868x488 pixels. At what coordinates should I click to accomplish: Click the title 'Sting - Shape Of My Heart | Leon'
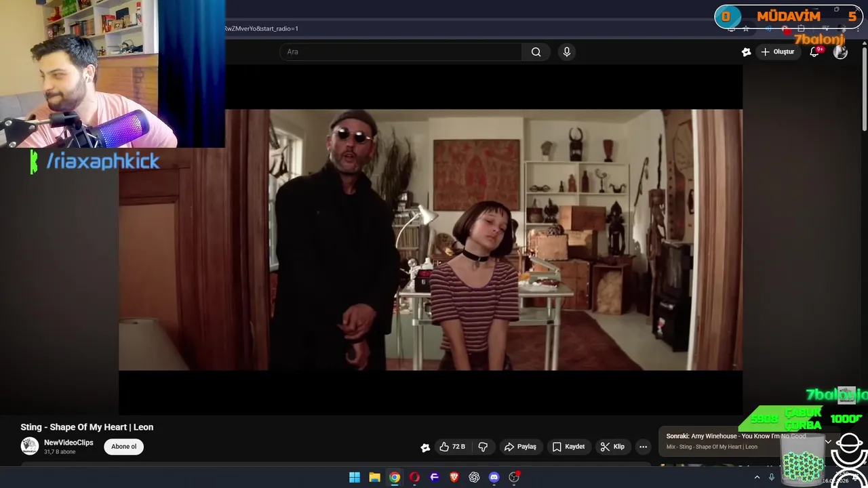(87, 427)
